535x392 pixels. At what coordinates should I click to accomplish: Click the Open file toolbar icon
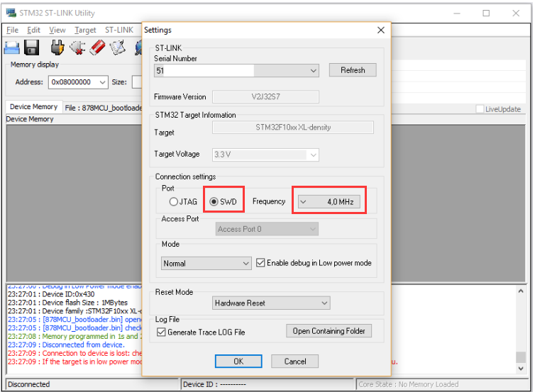pyautogui.click(x=11, y=47)
